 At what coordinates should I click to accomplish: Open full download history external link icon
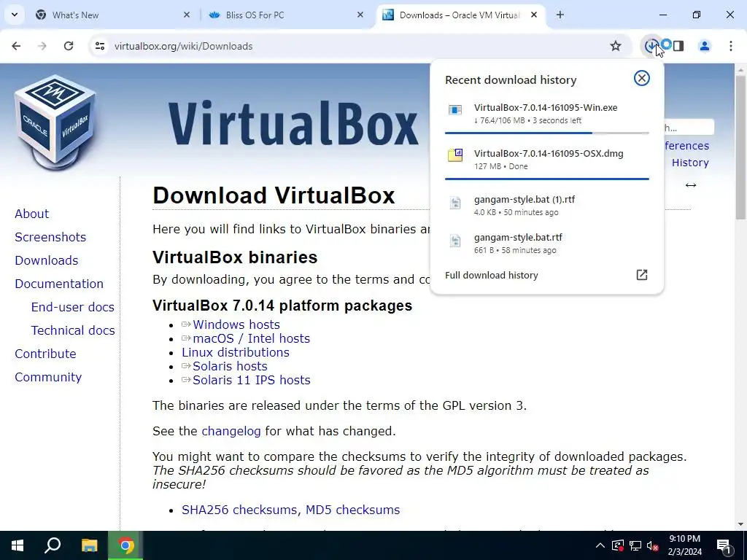tap(642, 275)
